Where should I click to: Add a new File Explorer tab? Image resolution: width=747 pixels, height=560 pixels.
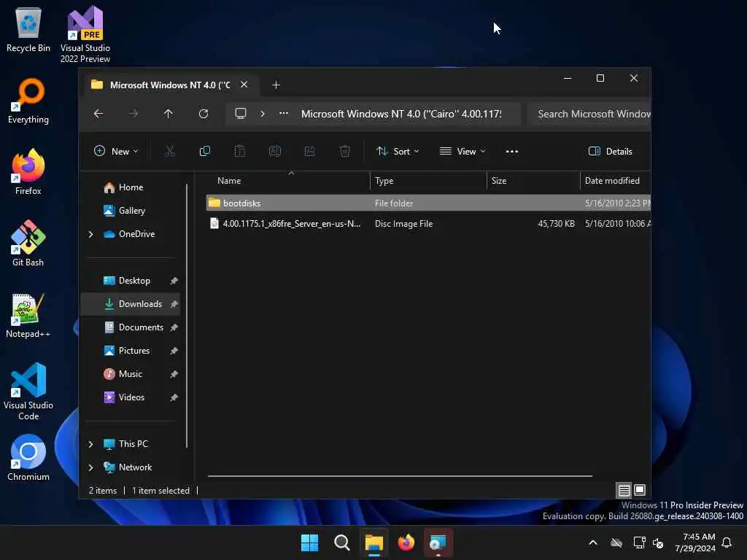click(x=276, y=85)
